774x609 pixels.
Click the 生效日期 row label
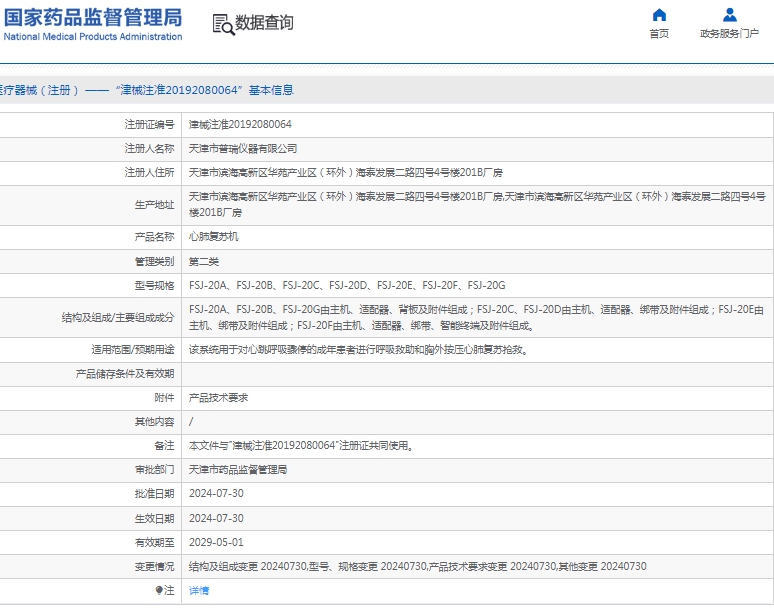click(x=155, y=518)
